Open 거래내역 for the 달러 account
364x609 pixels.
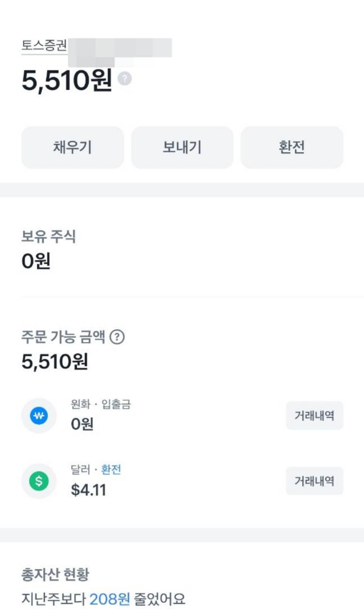[x=315, y=479]
